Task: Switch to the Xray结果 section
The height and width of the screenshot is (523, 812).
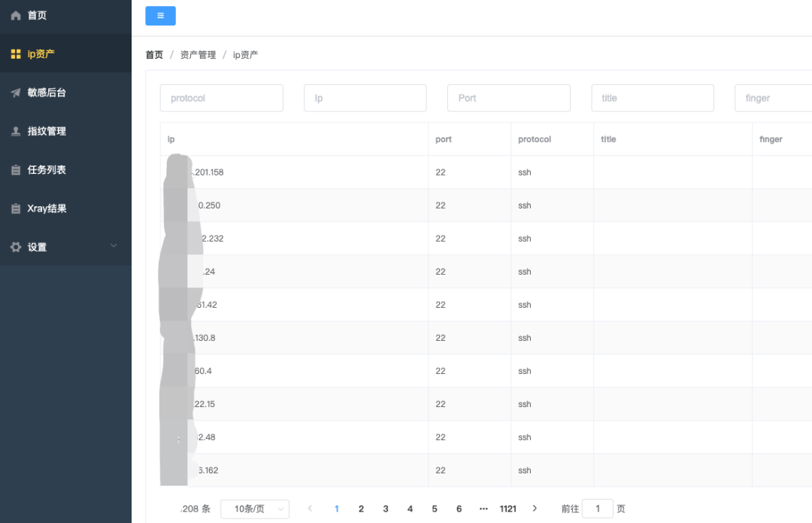Action: (47, 208)
